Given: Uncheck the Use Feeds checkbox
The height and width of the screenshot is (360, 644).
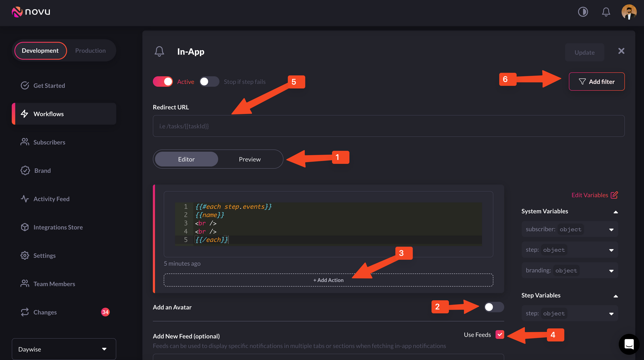Looking at the screenshot, I should point(500,335).
